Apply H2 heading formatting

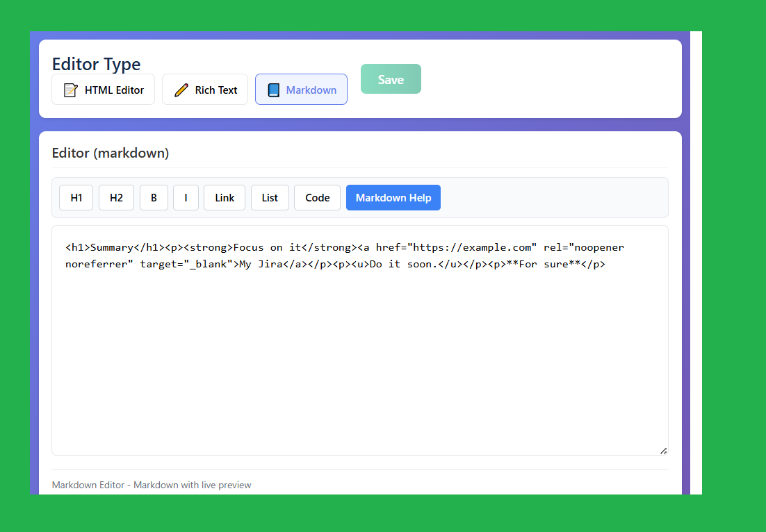pos(116,197)
